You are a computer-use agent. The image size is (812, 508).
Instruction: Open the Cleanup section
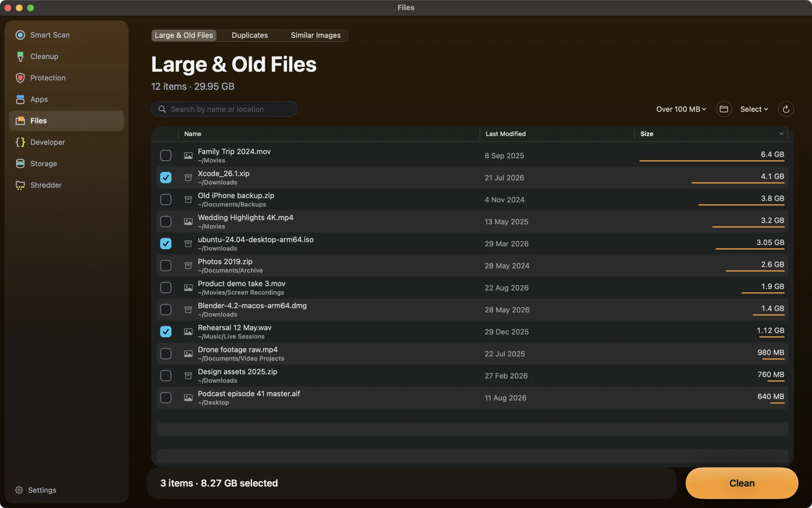coord(66,56)
